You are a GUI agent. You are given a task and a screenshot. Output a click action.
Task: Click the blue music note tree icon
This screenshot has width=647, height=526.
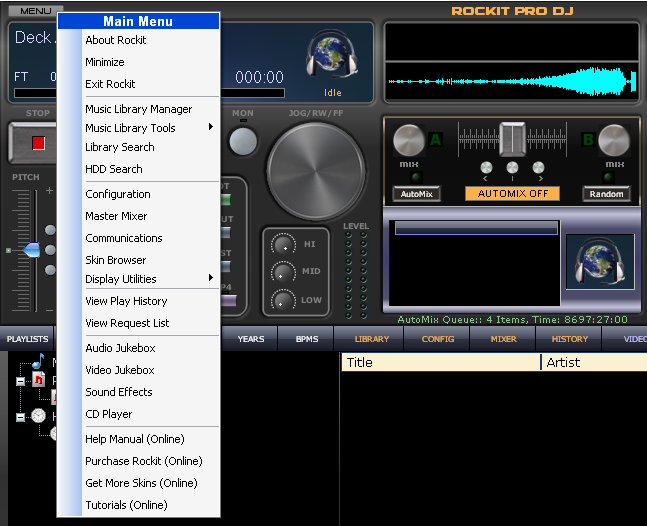38,361
